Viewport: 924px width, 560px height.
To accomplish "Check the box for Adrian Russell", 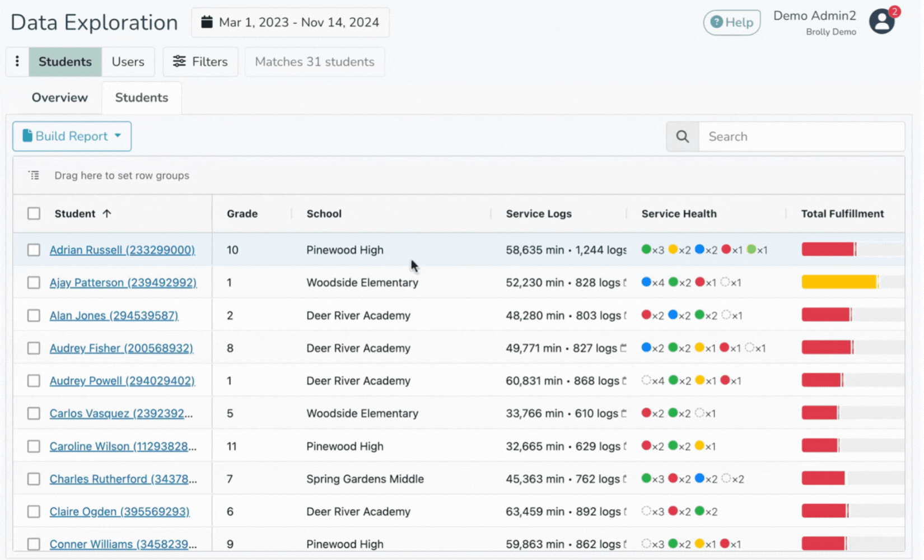I will [34, 250].
